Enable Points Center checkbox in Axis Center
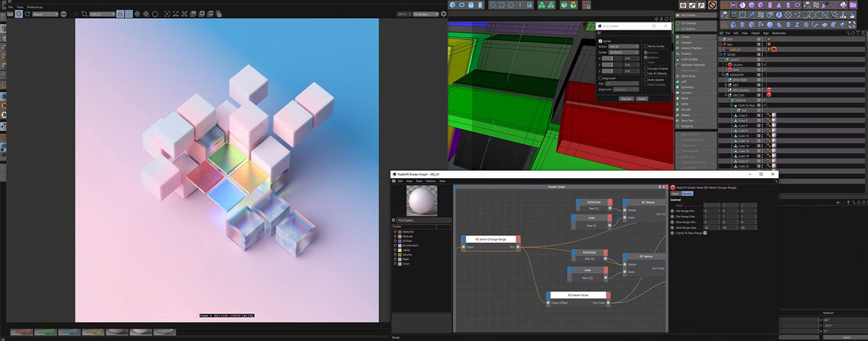The image size is (868, 341). point(645,46)
